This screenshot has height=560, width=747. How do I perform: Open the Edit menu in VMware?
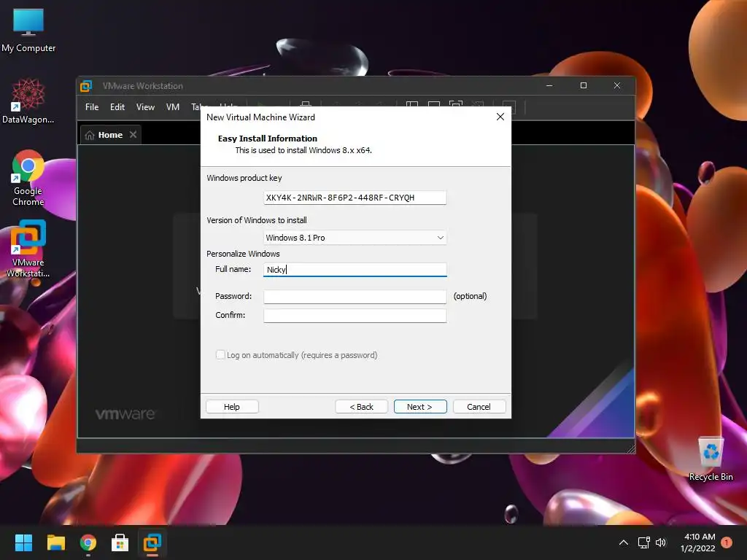click(x=117, y=107)
